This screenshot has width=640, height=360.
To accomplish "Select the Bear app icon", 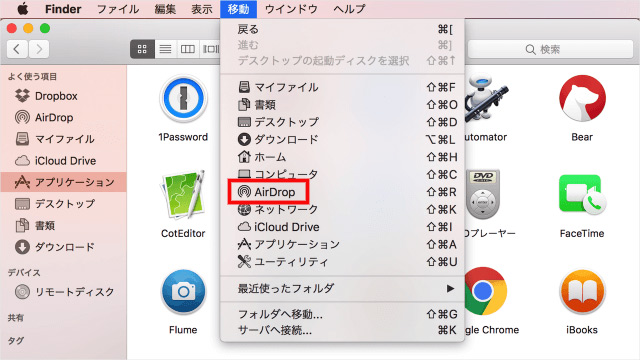I will click(x=582, y=98).
